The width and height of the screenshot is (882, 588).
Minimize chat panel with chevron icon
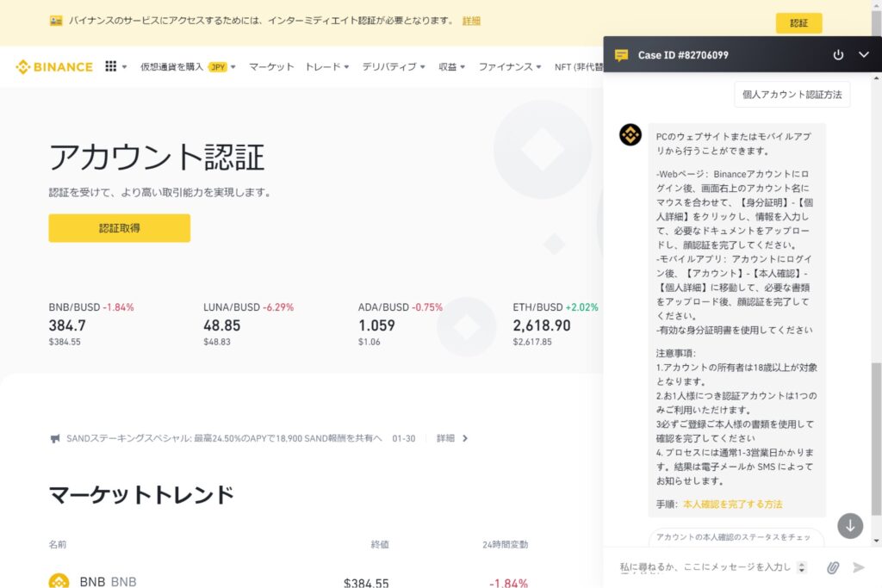863,54
